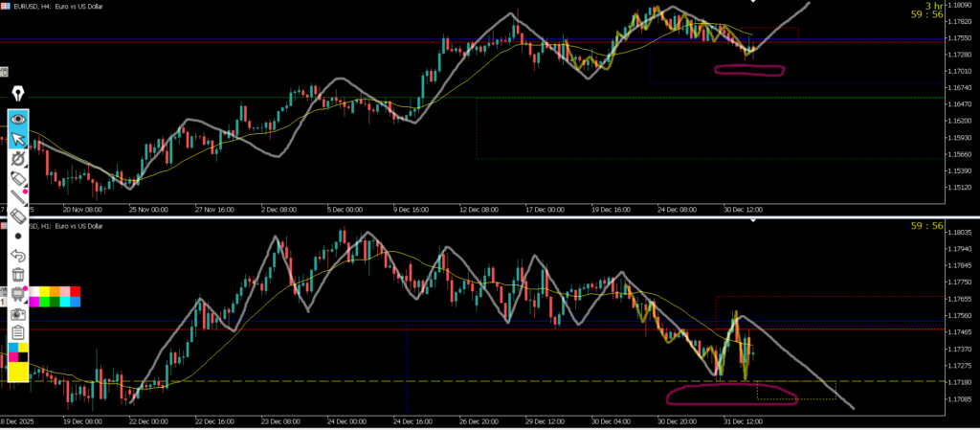The width and height of the screenshot is (980, 430).
Task: Expand the paint bucket color palette
Action: [18, 294]
